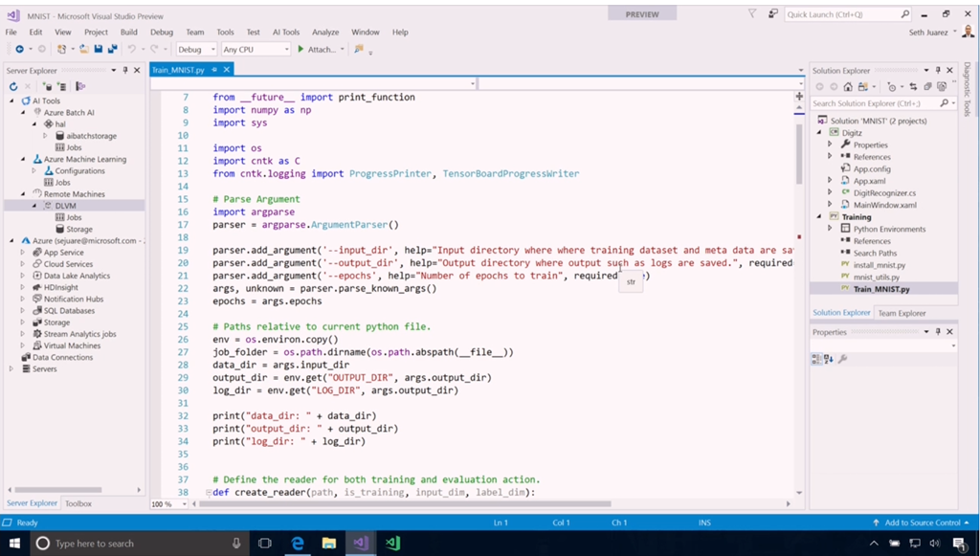Click the Home icon in Solution Explorer

848,86
